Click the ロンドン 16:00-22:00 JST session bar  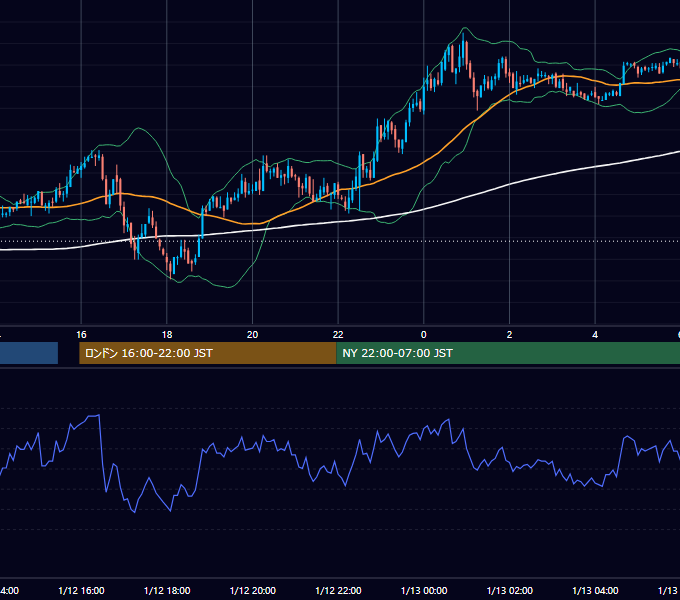(x=208, y=353)
